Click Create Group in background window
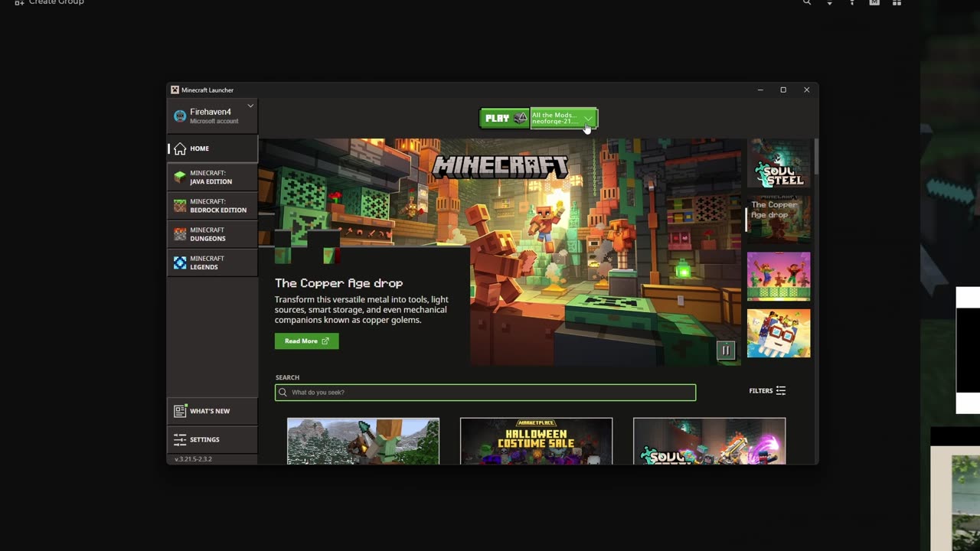980x551 pixels. [x=50, y=3]
